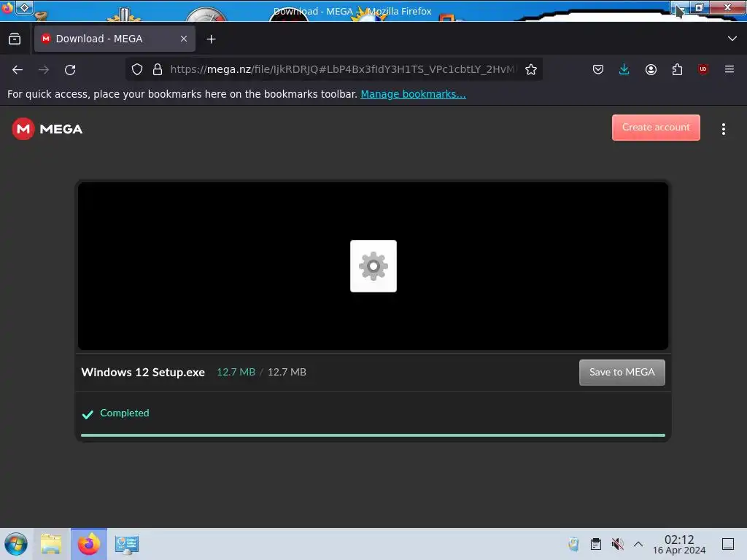Go back using the back arrow
This screenshot has width=747, height=560.
pos(18,69)
